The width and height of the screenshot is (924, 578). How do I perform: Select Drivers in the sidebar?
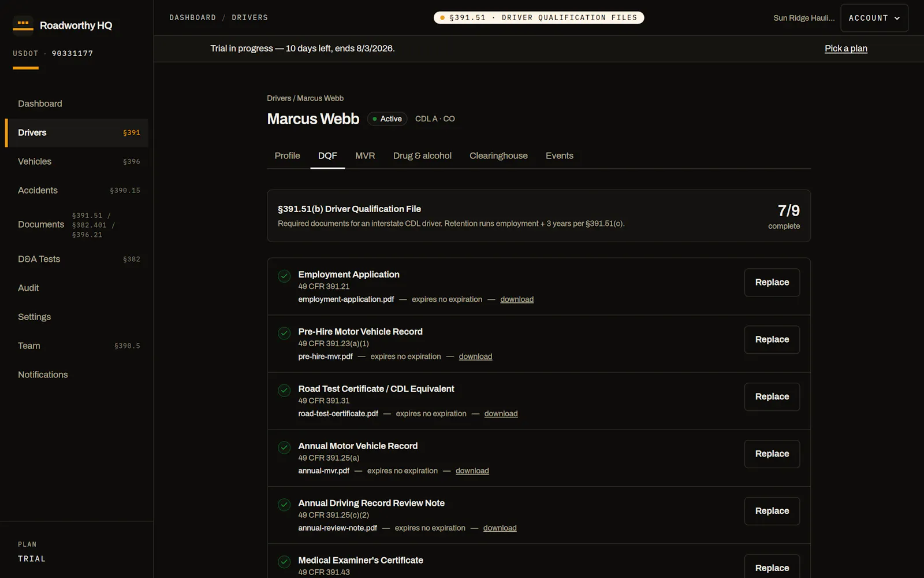tap(77, 132)
